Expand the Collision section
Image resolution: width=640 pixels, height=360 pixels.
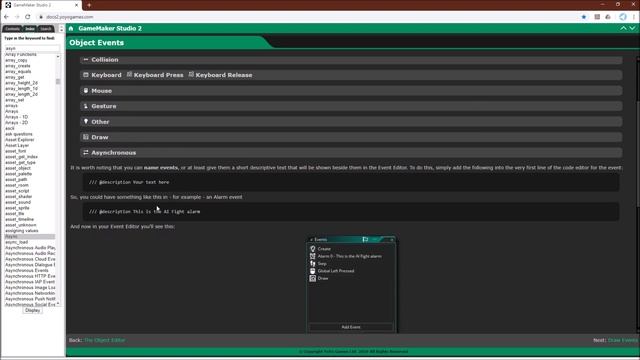click(351, 60)
